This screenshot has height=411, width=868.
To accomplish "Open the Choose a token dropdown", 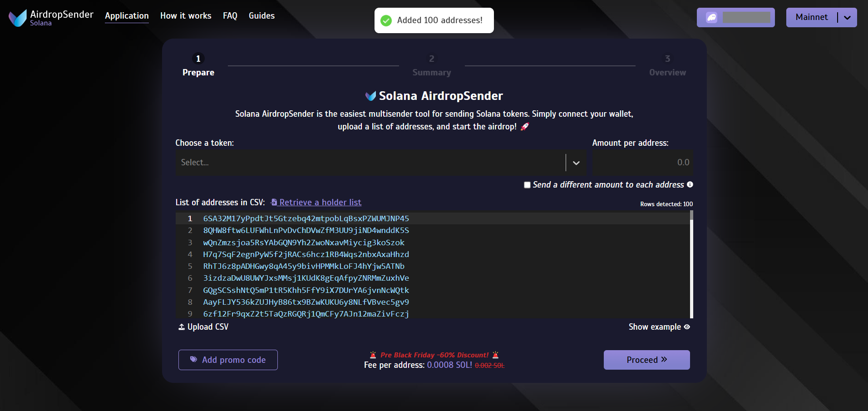I will [370, 163].
